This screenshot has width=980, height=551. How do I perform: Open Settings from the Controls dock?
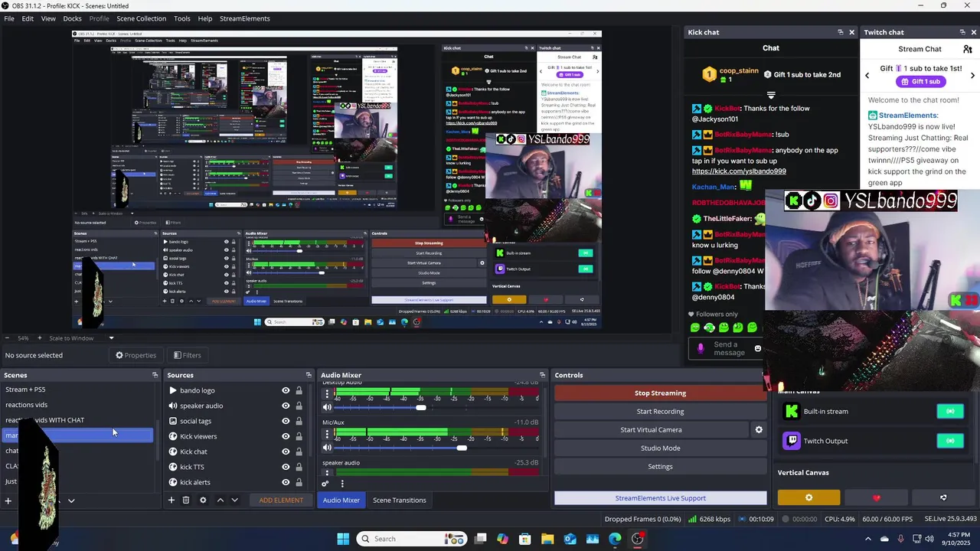point(660,467)
